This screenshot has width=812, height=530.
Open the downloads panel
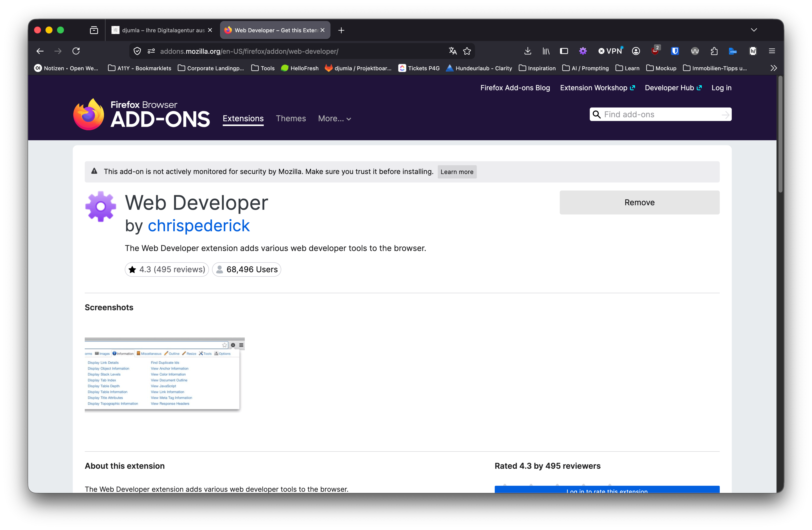tap(527, 51)
